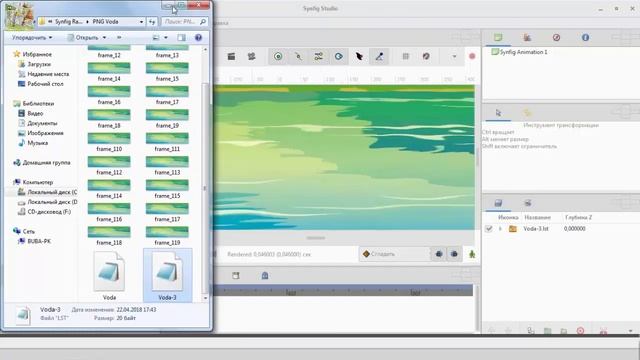Click the Открыть button in Explorer
640x360 pixels.
click(x=83, y=38)
